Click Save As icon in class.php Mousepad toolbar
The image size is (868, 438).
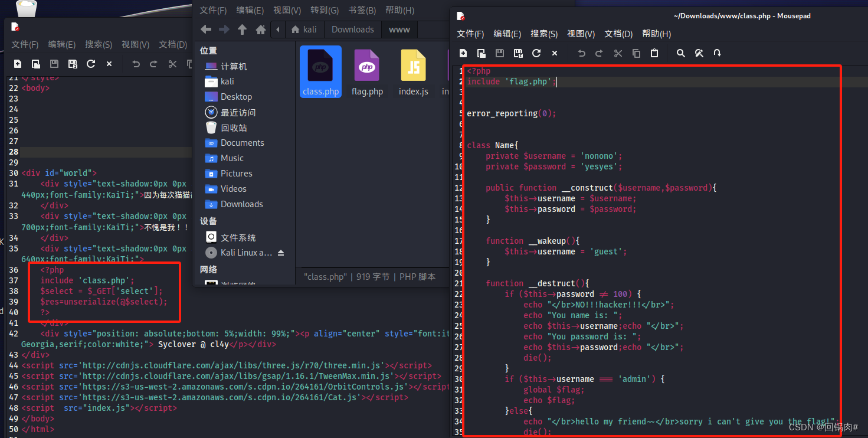pos(518,53)
